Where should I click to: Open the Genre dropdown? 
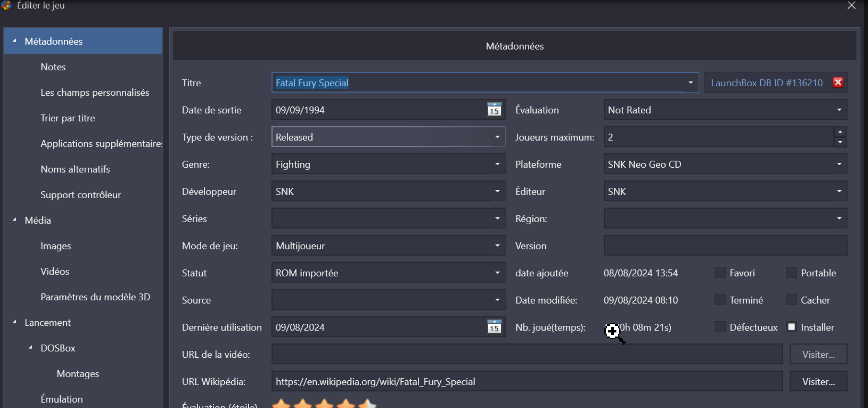(x=497, y=164)
